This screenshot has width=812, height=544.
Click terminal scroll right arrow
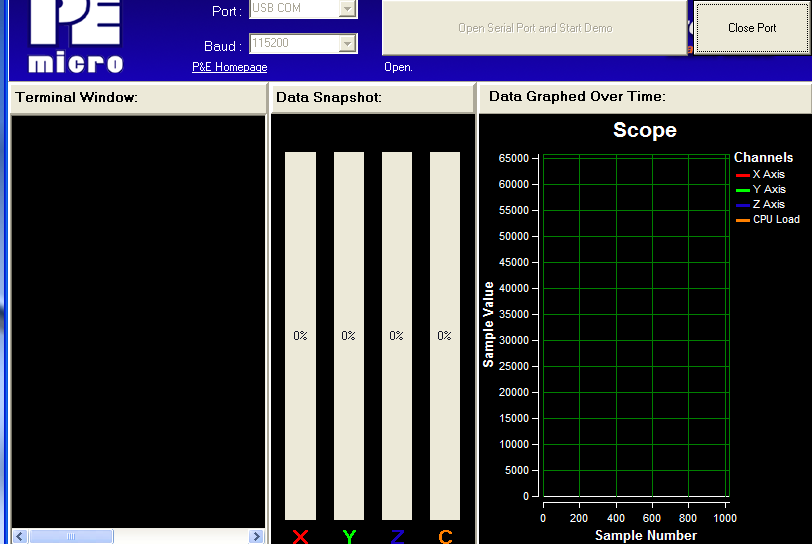[x=256, y=536]
